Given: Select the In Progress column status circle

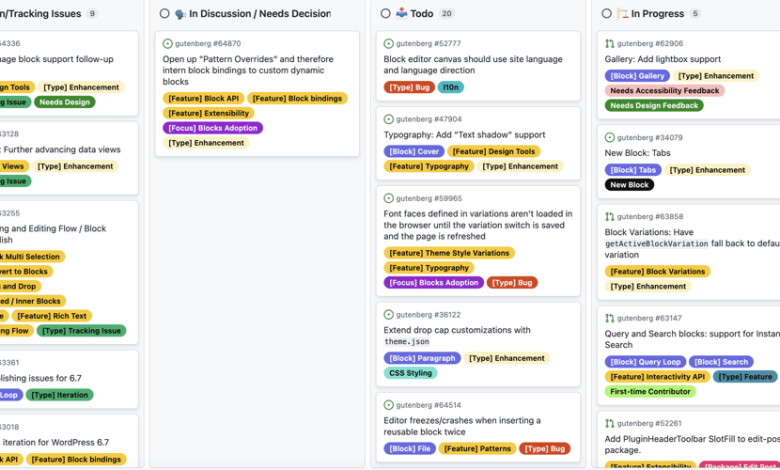Looking at the screenshot, I should [x=606, y=14].
